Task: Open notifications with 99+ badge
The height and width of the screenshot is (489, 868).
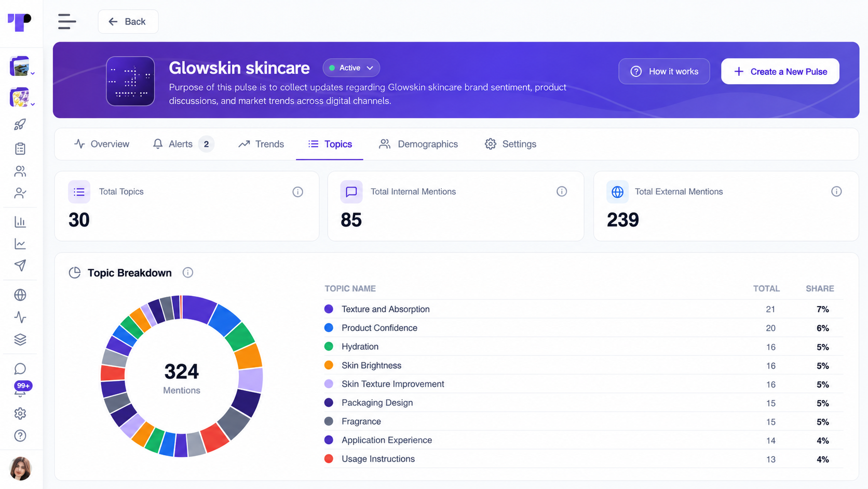Action: [x=22, y=389]
